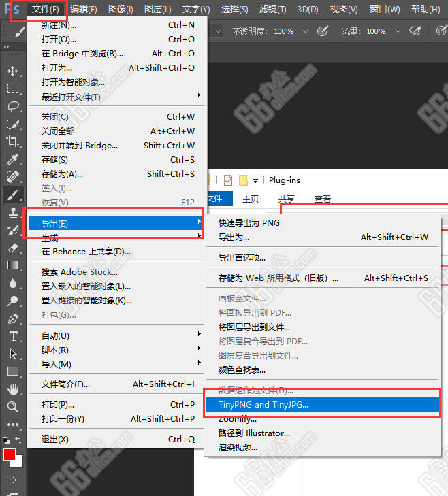Image resolution: width=448 pixels, height=496 pixels.
Task: Select the Horizontal Type tool
Action: coord(13,336)
